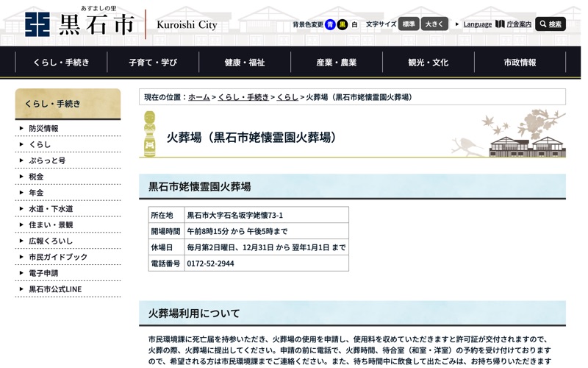
Task: Open 市民ガイドブック in the sidebar
Action: (x=58, y=257)
